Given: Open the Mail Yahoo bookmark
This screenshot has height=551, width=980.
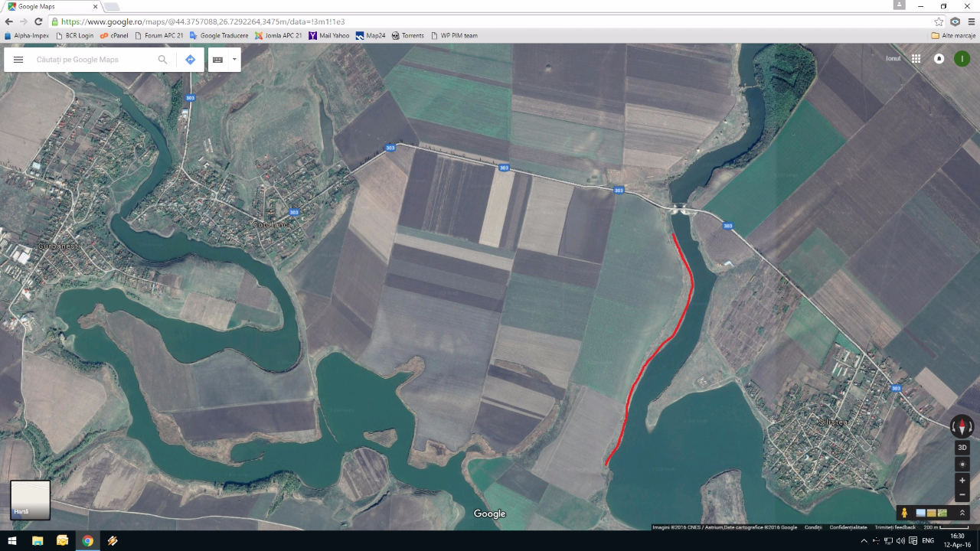Looking at the screenshot, I should [x=329, y=35].
